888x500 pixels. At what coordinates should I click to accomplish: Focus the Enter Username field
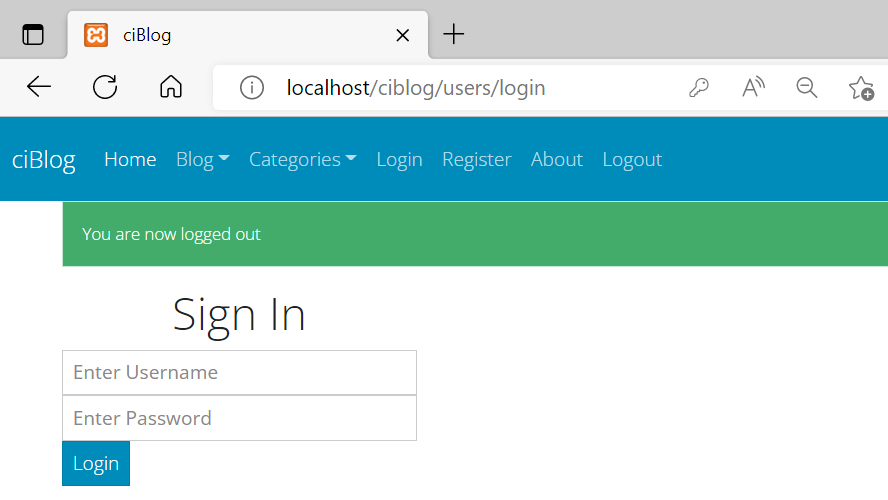(x=240, y=373)
